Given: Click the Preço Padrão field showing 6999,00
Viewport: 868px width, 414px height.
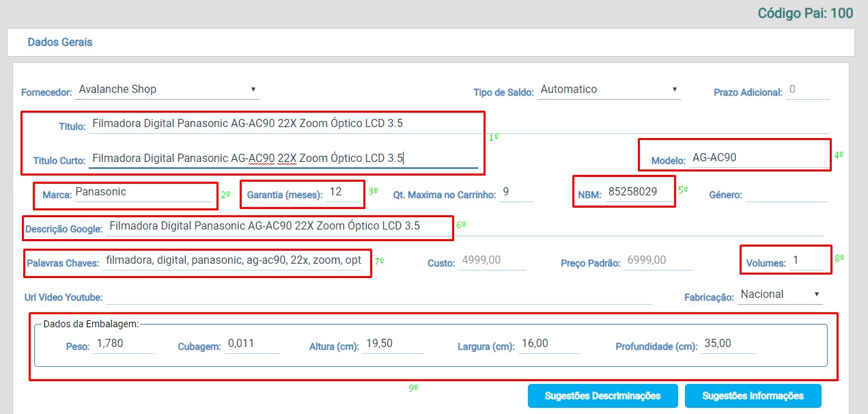Looking at the screenshot, I should point(657,261).
